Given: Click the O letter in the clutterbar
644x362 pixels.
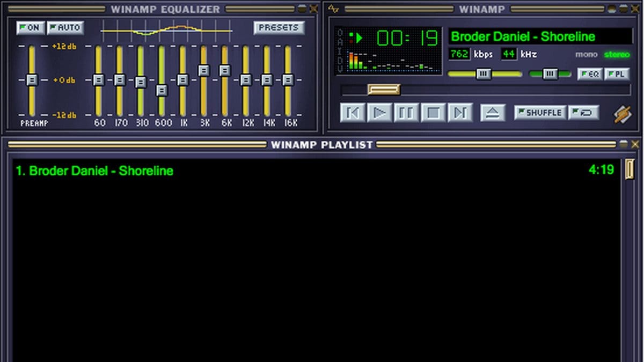Looking at the screenshot, I should tap(339, 33).
